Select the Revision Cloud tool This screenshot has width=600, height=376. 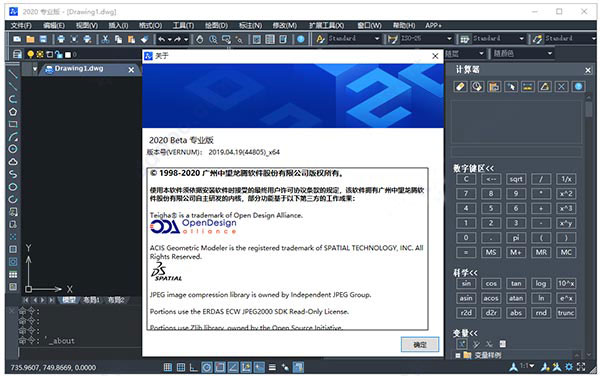point(13,162)
